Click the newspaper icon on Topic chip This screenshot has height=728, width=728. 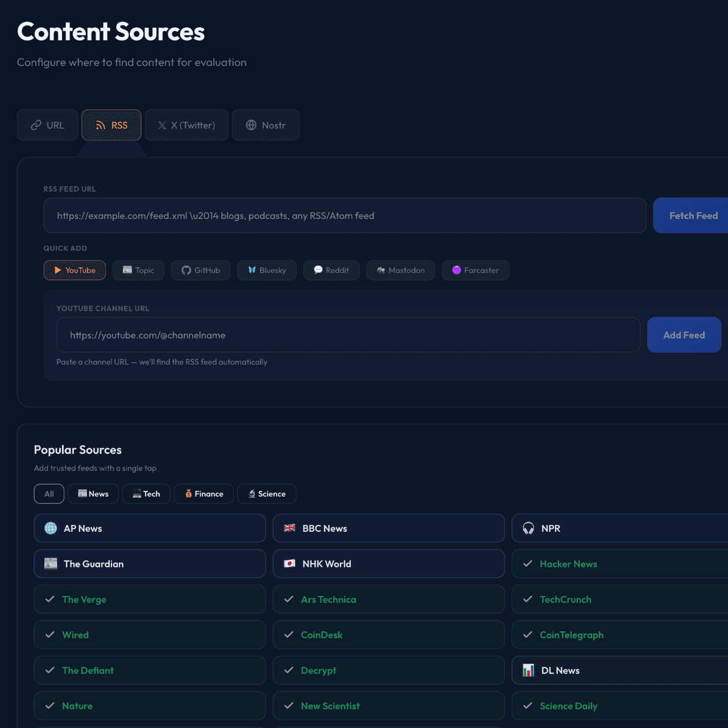pyautogui.click(x=127, y=270)
